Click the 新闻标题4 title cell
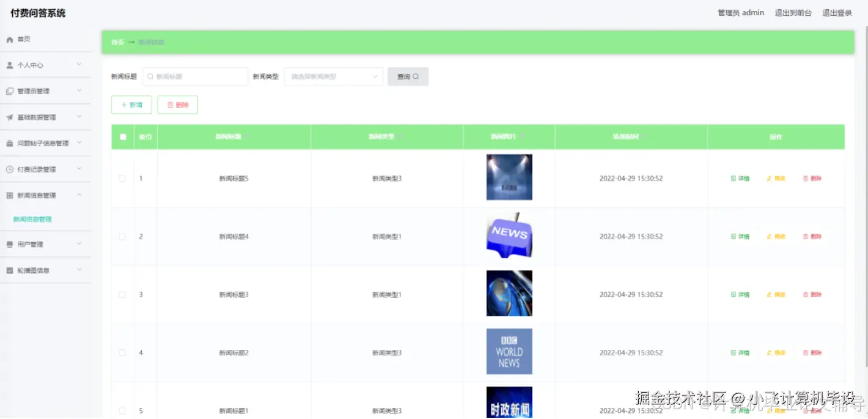The image size is (868, 419). (234, 237)
